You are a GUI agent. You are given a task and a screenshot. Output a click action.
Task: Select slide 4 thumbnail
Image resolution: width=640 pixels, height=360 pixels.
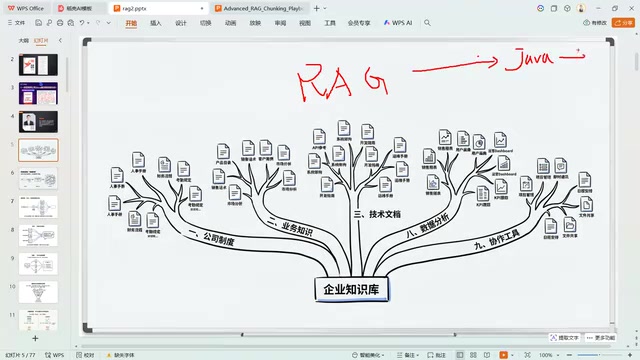[x=38, y=122]
